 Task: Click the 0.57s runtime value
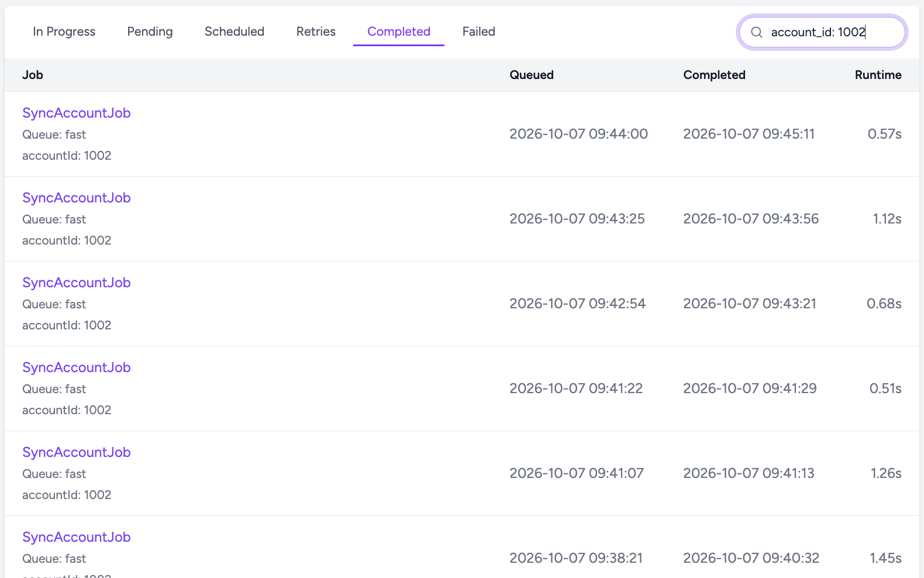coord(884,134)
